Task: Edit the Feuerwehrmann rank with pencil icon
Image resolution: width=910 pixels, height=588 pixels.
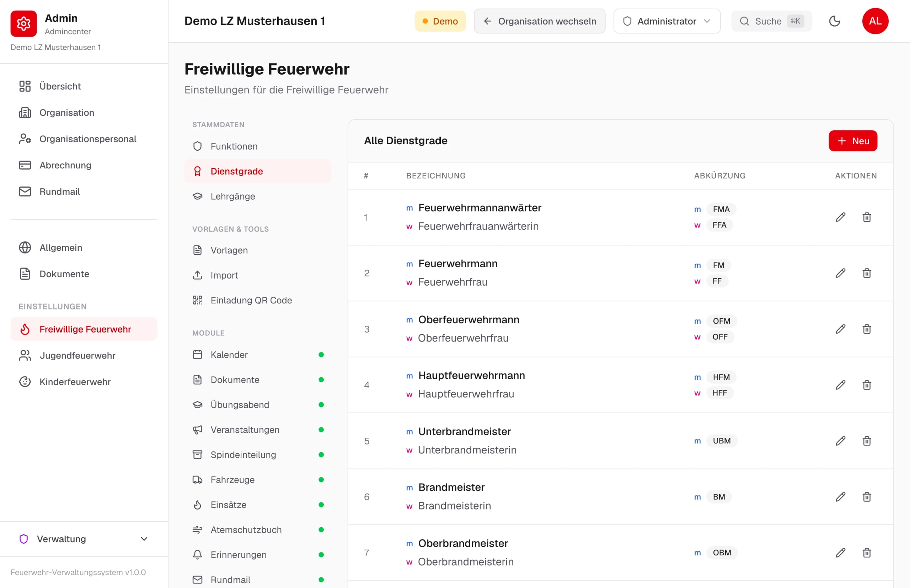Action: tap(840, 273)
